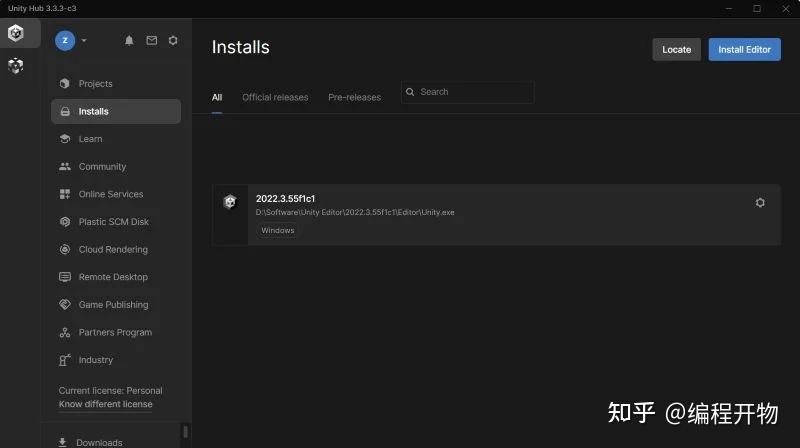
Task: Click the Windows platform tag
Action: 278,231
